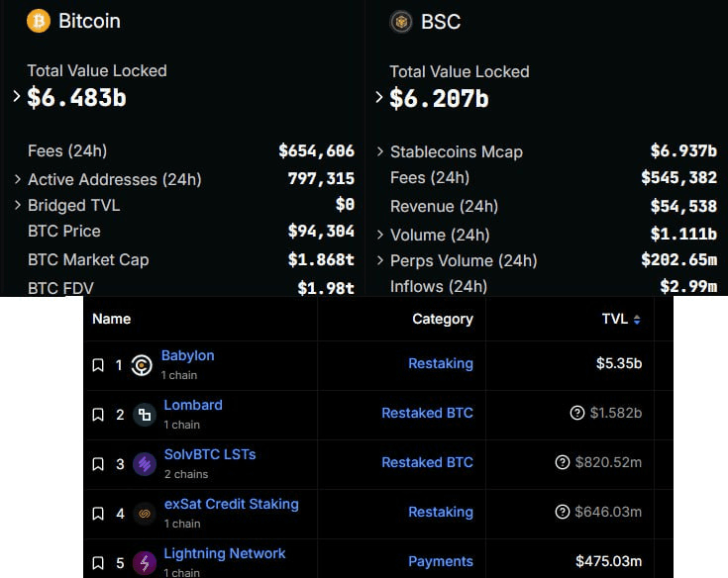Click the question mark beside $646.03m
Image resolution: width=728 pixels, height=578 pixels.
563,512
